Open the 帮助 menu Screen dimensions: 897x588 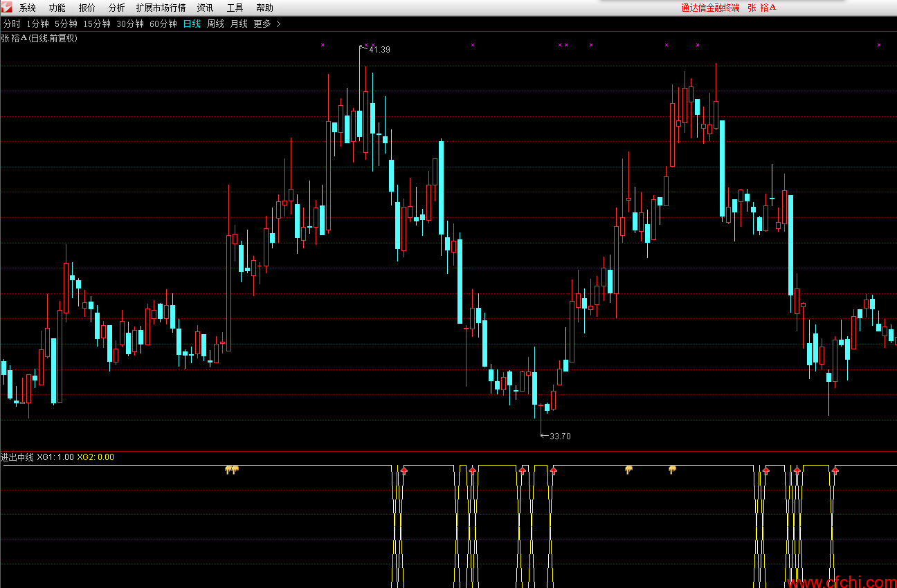(x=264, y=8)
